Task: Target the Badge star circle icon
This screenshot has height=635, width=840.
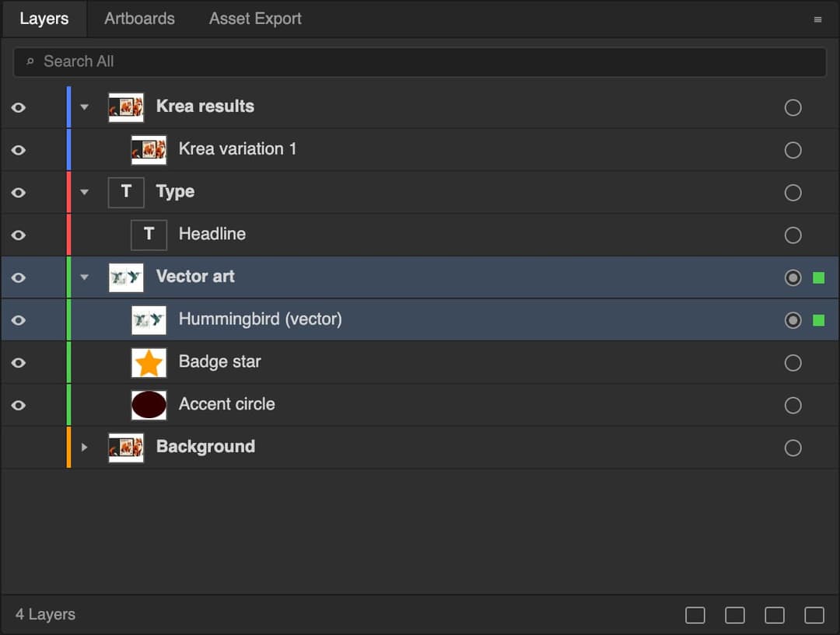Action: point(793,362)
